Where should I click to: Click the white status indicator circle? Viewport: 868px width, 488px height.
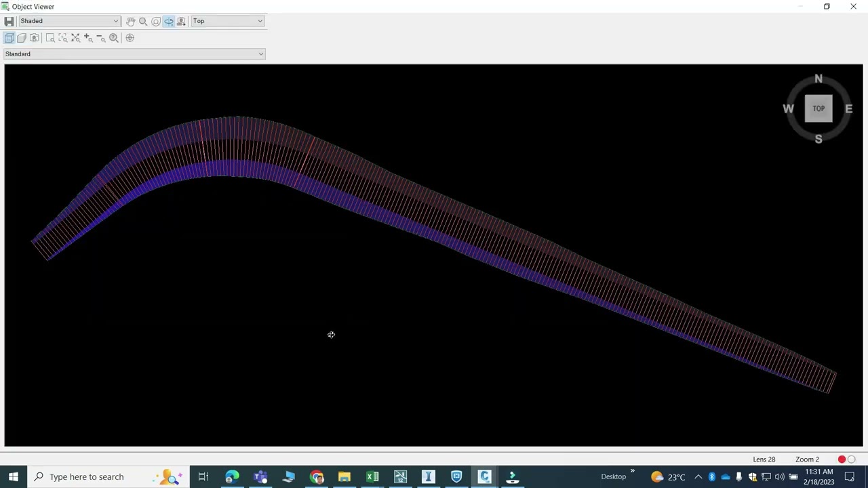click(x=852, y=460)
